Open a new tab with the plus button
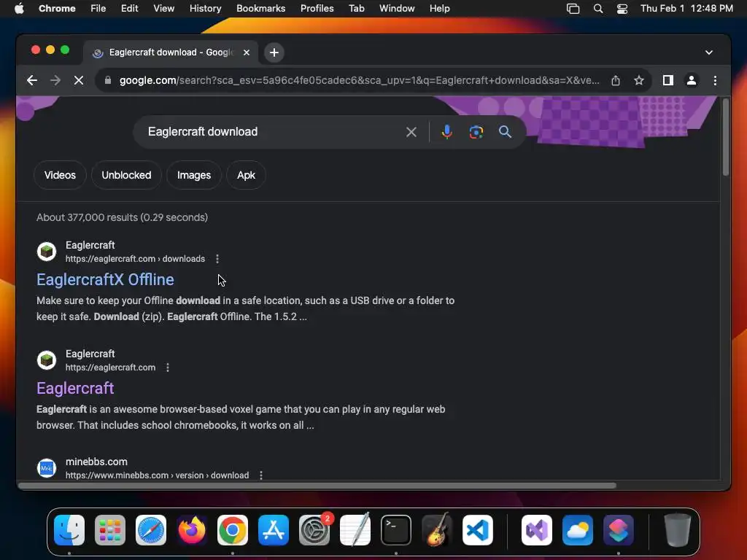747x560 pixels. pyautogui.click(x=274, y=52)
